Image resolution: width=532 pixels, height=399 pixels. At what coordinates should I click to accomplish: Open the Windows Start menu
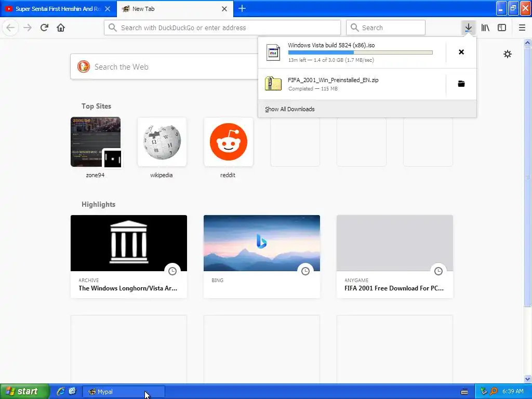(x=24, y=391)
